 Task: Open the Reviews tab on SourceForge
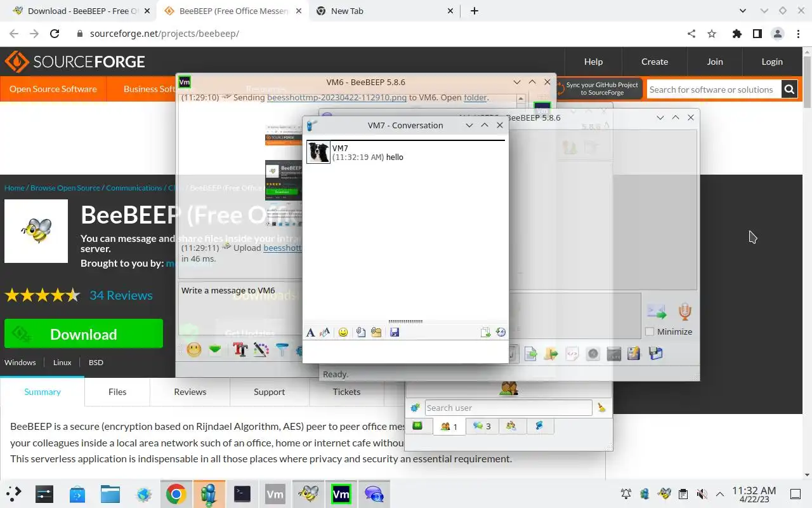[190, 392]
